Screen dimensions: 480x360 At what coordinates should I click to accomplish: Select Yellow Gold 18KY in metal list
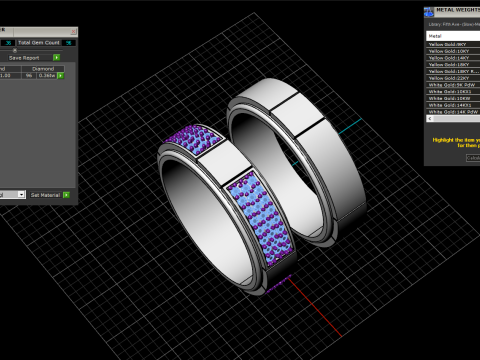tap(453, 65)
